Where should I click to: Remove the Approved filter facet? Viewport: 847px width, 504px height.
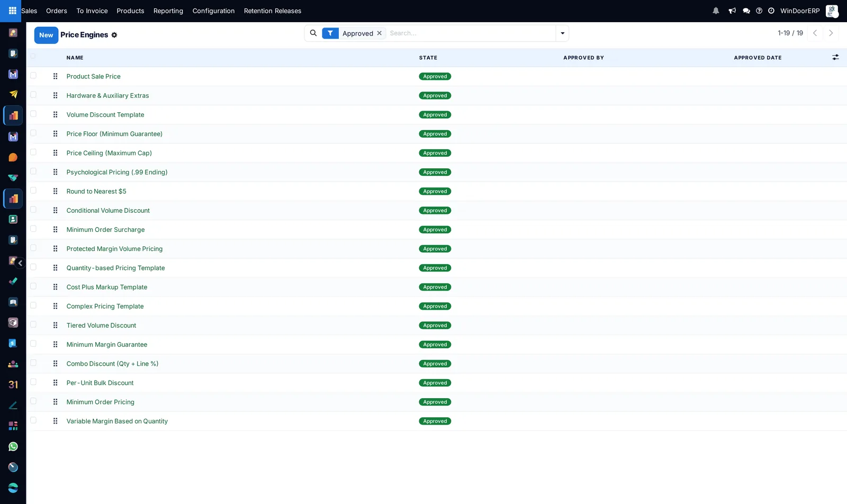380,33
